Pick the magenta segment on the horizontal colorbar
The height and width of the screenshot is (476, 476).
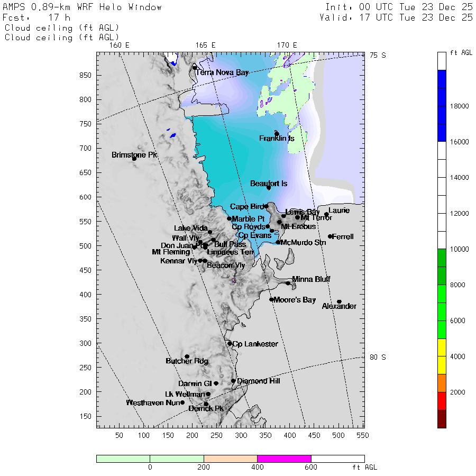point(284,459)
